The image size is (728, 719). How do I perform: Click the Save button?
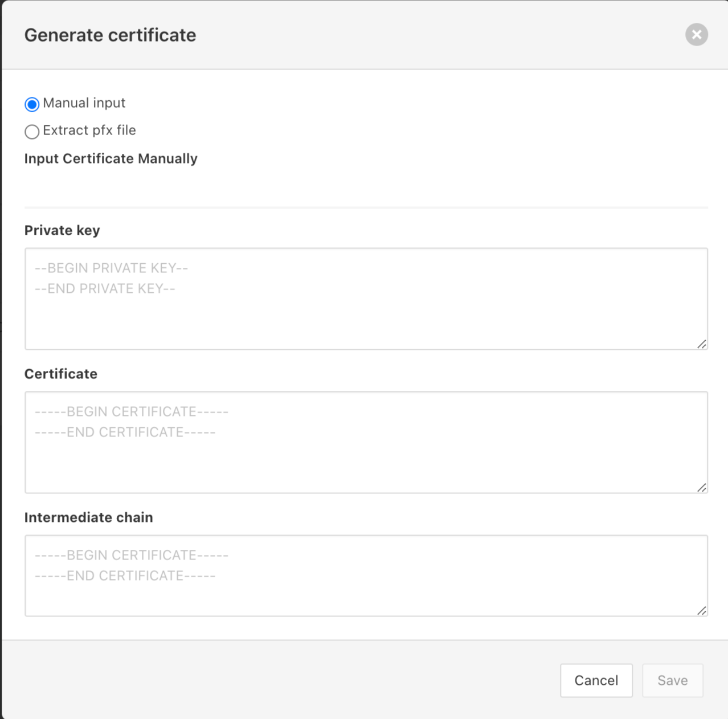pyautogui.click(x=672, y=680)
